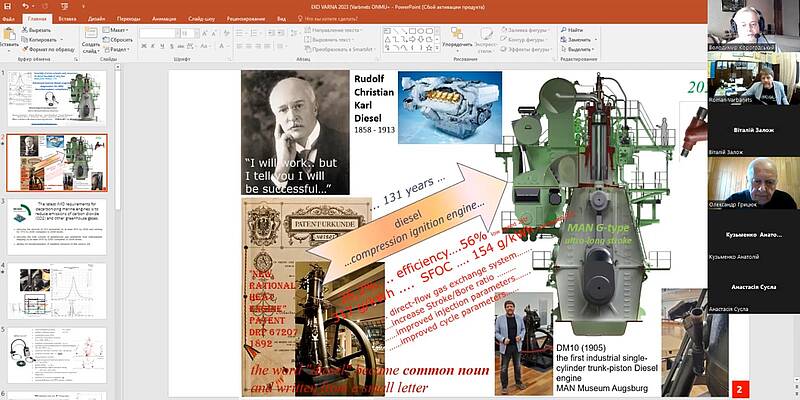This screenshot has height=400, width=800.
Task: Select the star shape in shapes gallery
Action: 429,48
